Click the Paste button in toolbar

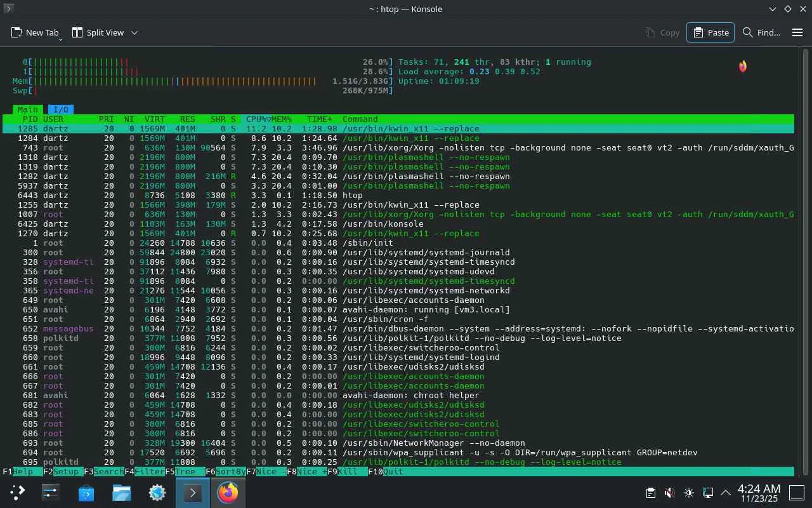710,32
